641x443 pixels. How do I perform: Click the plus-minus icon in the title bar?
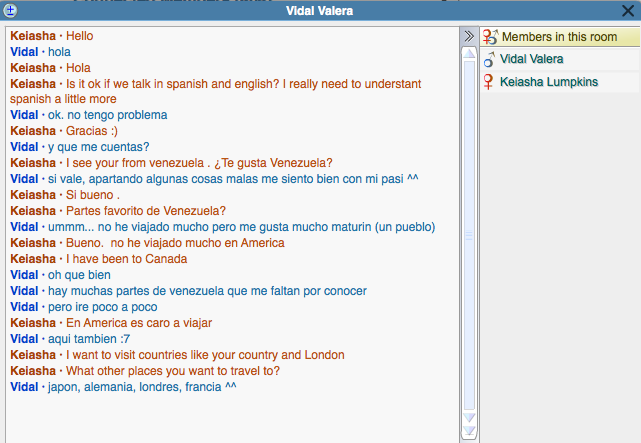(11, 11)
